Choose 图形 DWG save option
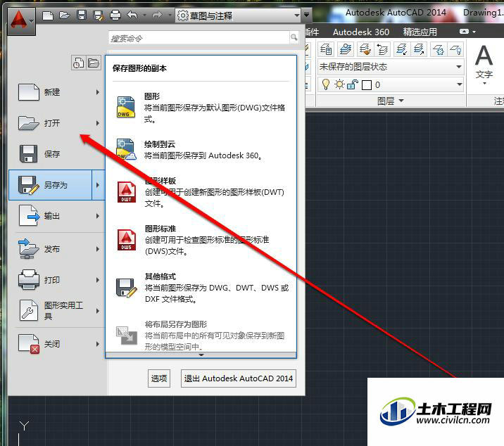 click(201, 108)
